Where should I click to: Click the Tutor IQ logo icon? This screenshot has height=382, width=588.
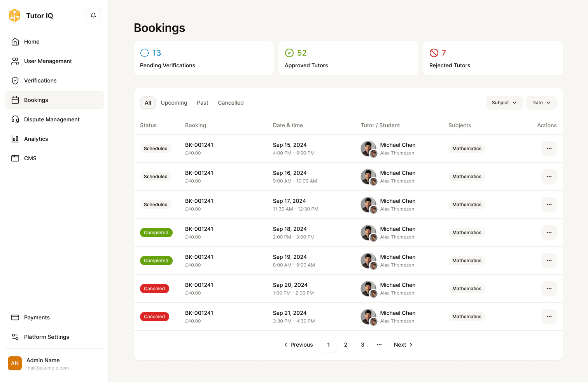click(15, 16)
